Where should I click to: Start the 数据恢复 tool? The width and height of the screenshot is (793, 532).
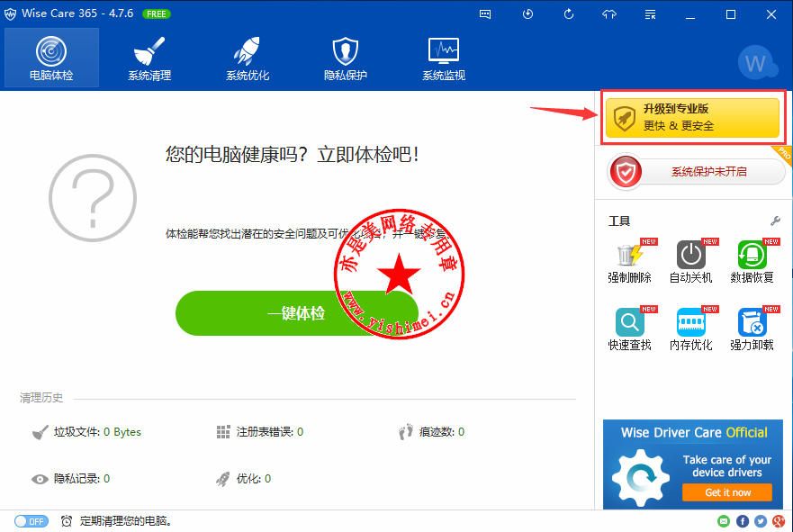pos(752,261)
